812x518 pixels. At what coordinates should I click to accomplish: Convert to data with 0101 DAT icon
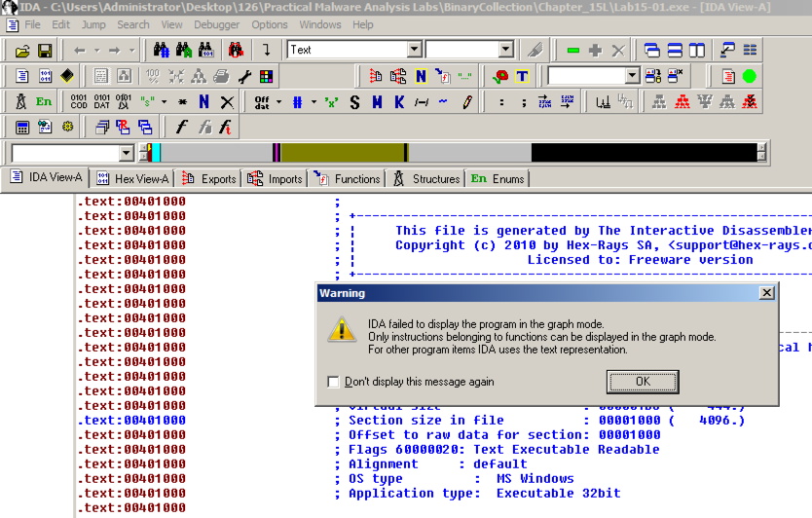pyautogui.click(x=101, y=101)
